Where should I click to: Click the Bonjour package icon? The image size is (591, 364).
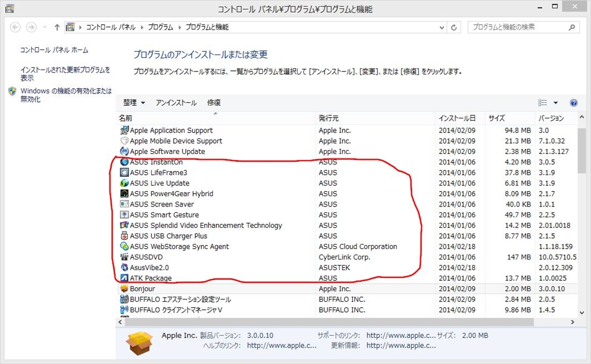pos(124,288)
